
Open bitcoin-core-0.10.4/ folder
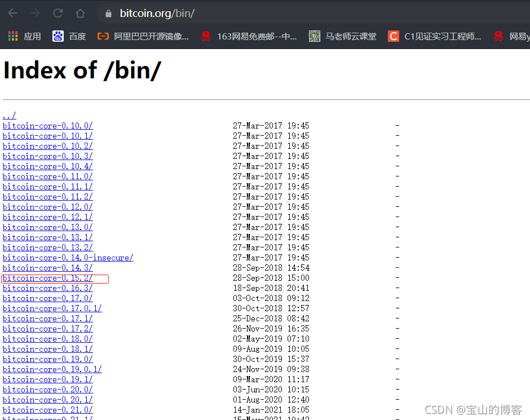48,166
